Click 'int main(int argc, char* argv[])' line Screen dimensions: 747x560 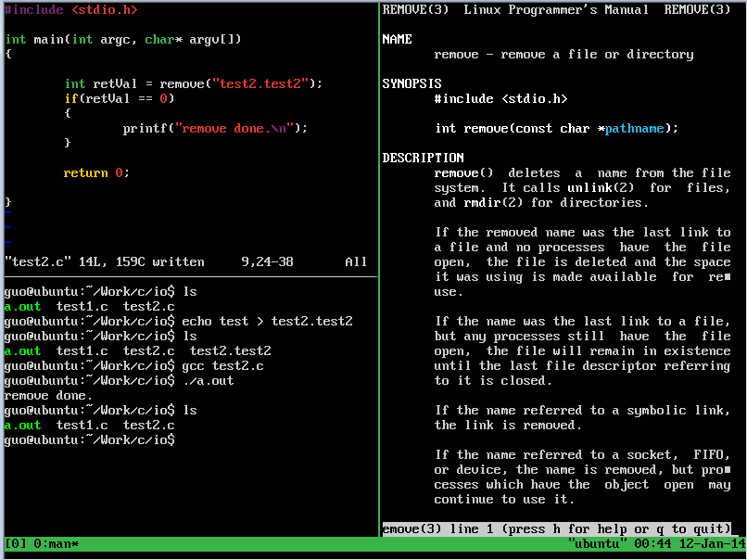[123, 39]
